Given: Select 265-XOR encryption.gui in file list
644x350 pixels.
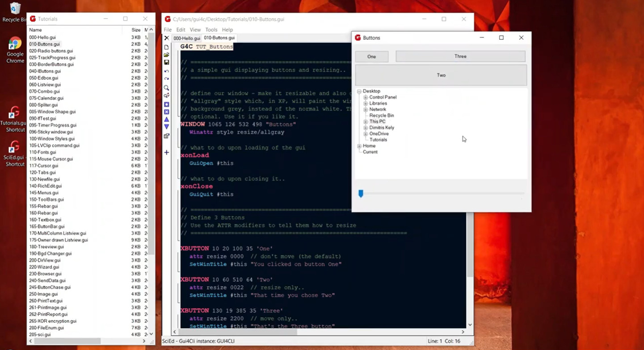Looking at the screenshot, I should tap(53, 321).
